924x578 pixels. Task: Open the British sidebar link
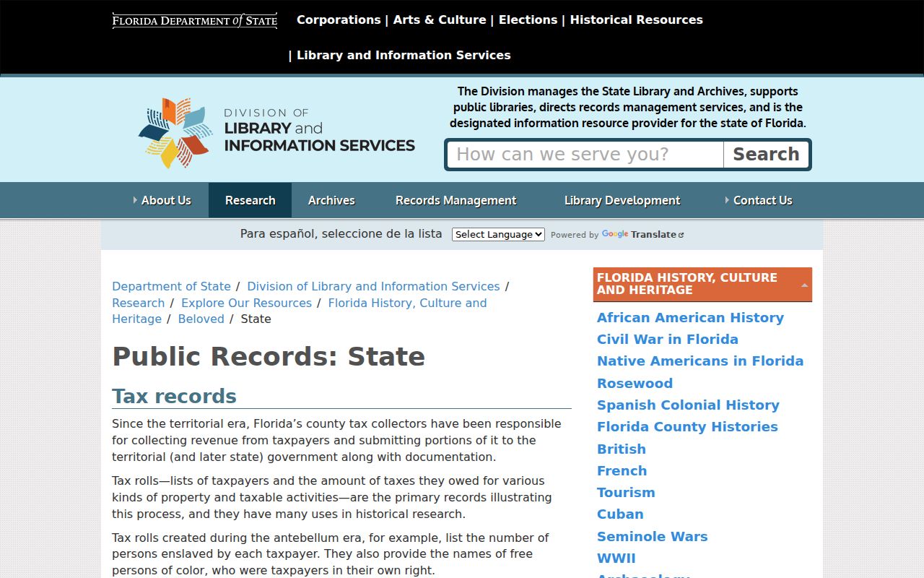tap(622, 449)
